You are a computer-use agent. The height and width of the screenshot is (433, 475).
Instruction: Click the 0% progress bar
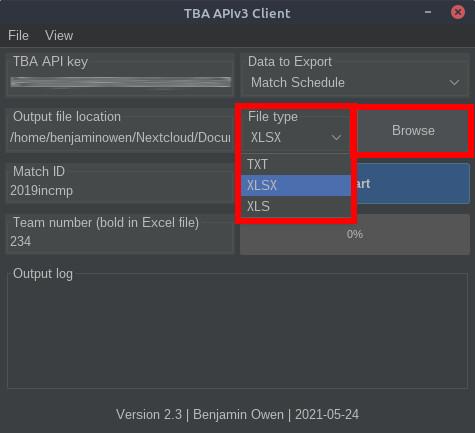(355, 234)
